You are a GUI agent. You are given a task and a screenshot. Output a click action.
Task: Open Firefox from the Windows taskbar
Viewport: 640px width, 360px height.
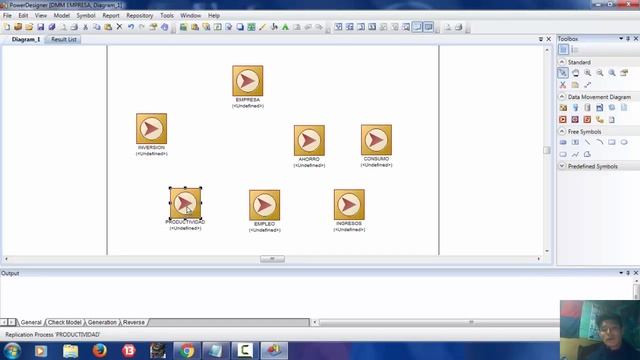[x=99, y=351]
